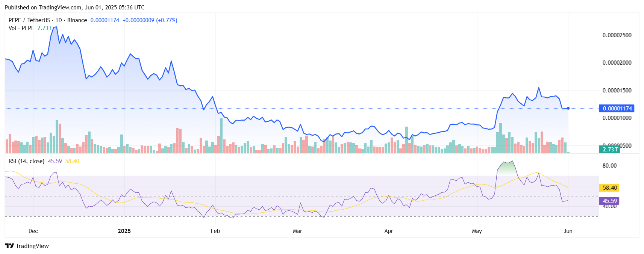
Task: Click the Vol · PEPE indicator label
Action: [21, 28]
